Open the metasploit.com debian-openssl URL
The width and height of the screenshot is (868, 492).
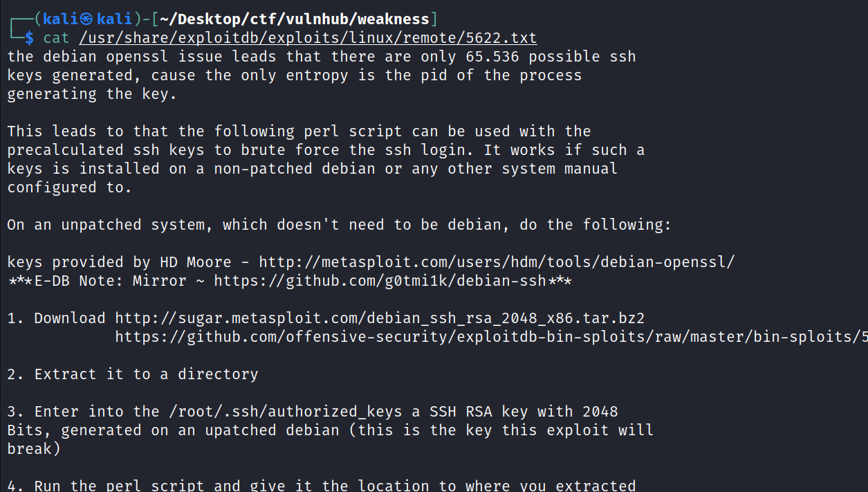[497, 262]
